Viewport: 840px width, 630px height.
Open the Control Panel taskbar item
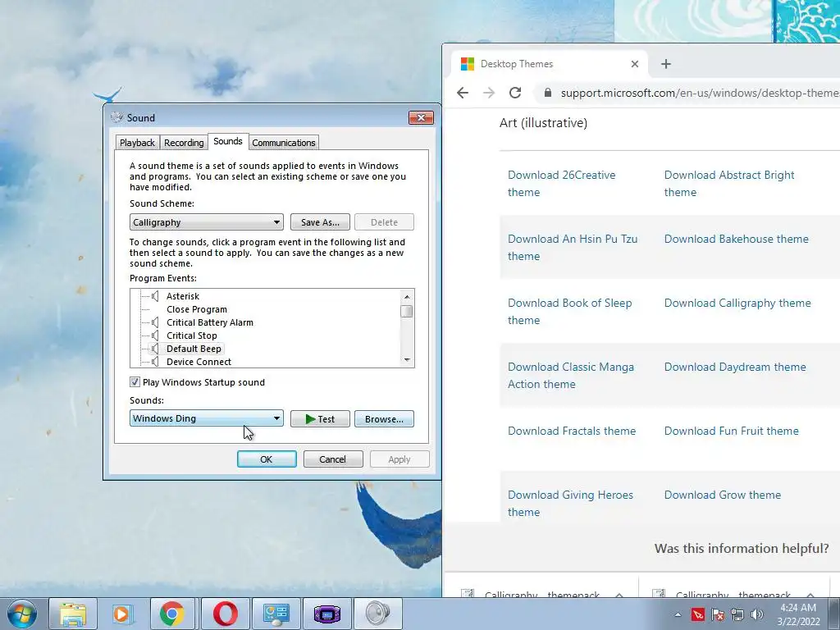[x=276, y=614]
